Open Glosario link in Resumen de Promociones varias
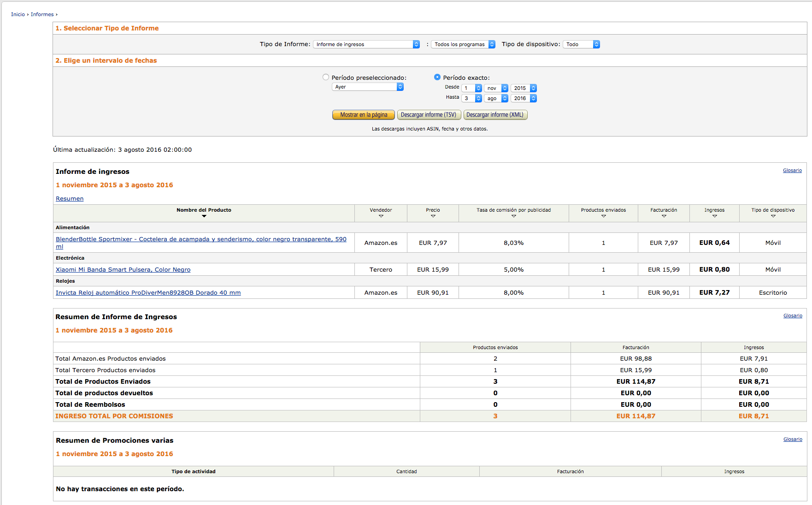Image resolution: width=812 pixels, height=505 pixels. click(793, 440)
